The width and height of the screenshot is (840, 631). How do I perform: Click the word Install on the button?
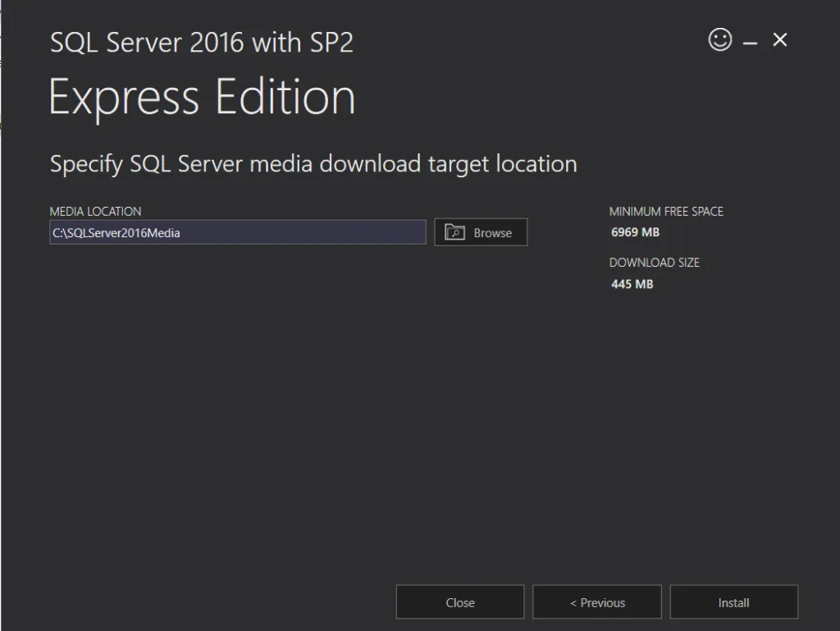(x=733, y=602)
